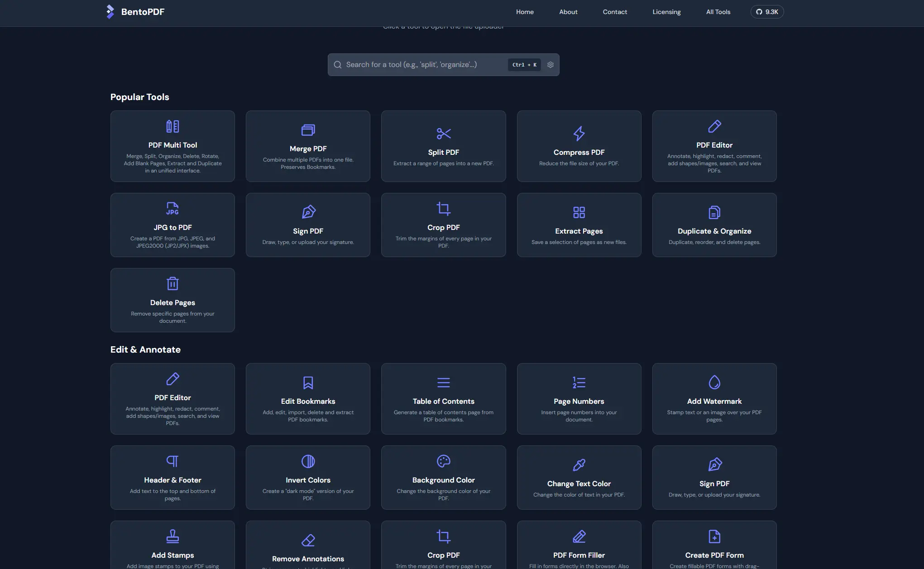924x569 pixels.
Task: Select Sign PDF pen icon in Popular Tools
Action: coord(308,212)
